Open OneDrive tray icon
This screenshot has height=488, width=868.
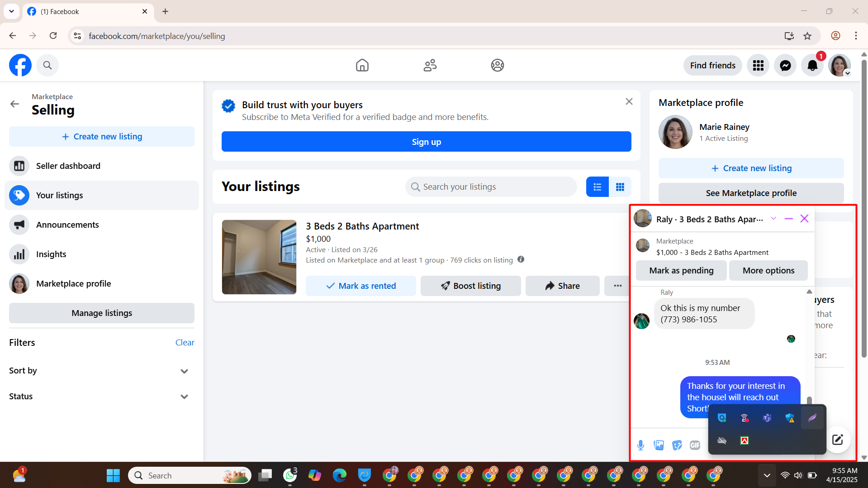pos(722,440)
